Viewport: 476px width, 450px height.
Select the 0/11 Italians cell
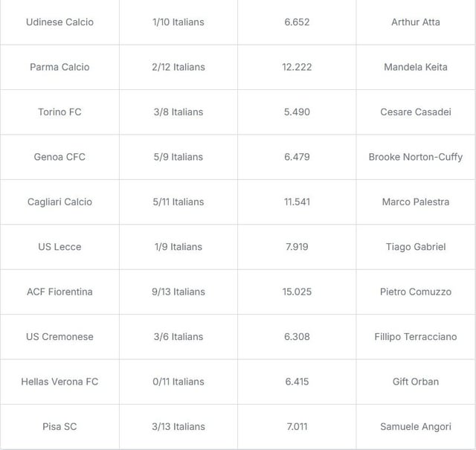[178, 382]
